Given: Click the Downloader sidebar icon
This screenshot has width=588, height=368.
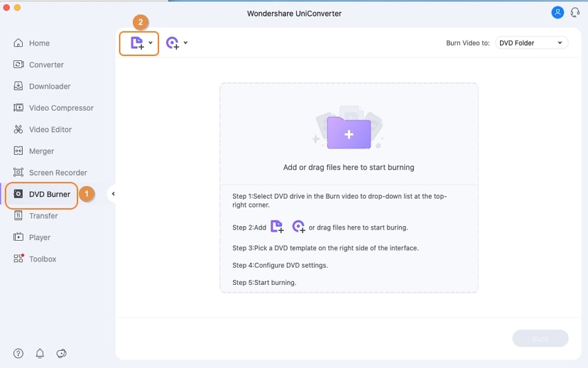Looking at the screenshot, I should pyautogui.click(x=18, y=86).
